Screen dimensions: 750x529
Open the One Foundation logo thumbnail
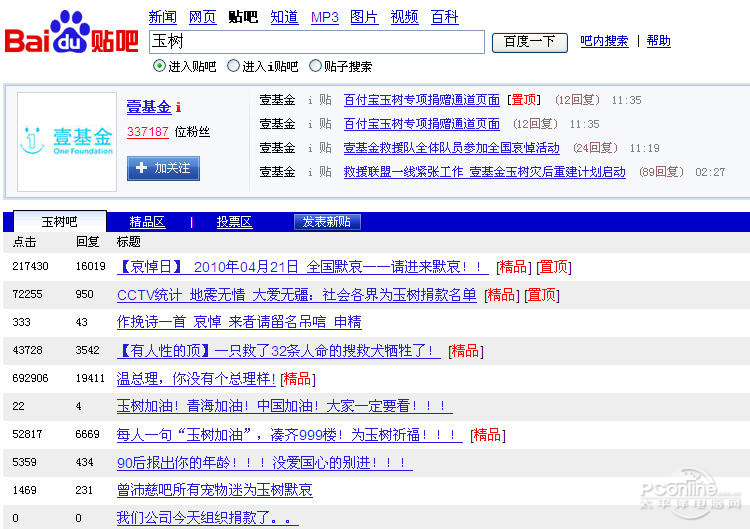(x=67, y=142)
